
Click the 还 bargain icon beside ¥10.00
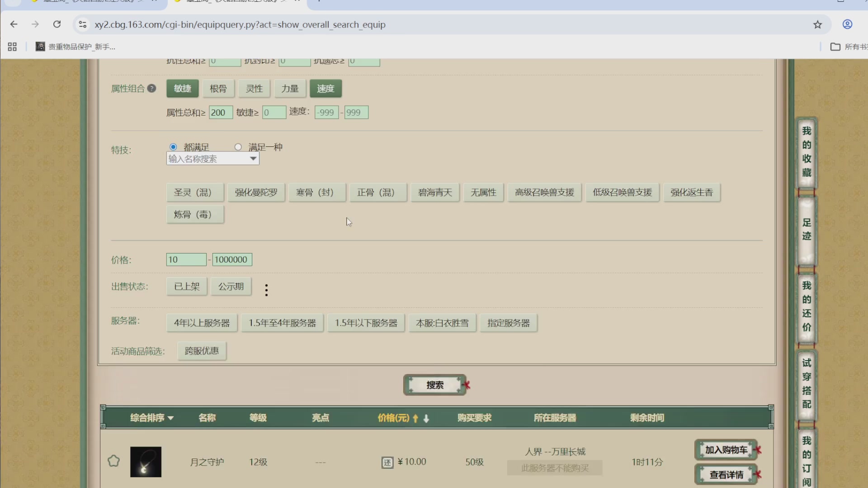click(388, 462)
